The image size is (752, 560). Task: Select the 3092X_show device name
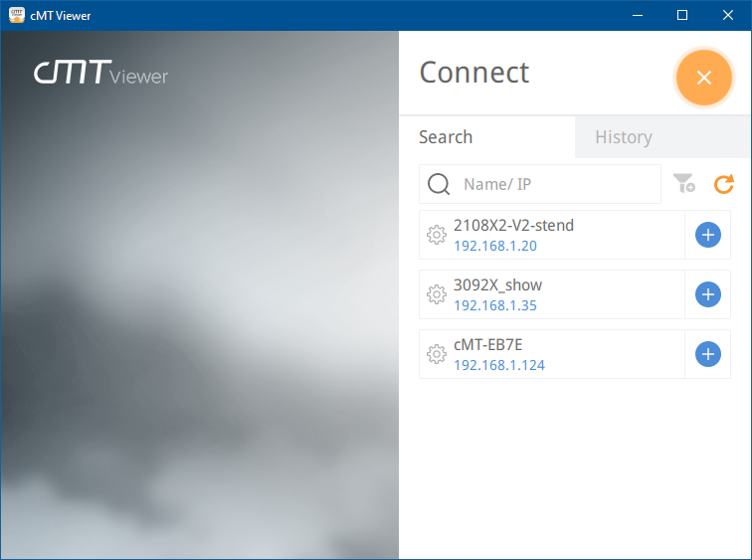(497, 285)
